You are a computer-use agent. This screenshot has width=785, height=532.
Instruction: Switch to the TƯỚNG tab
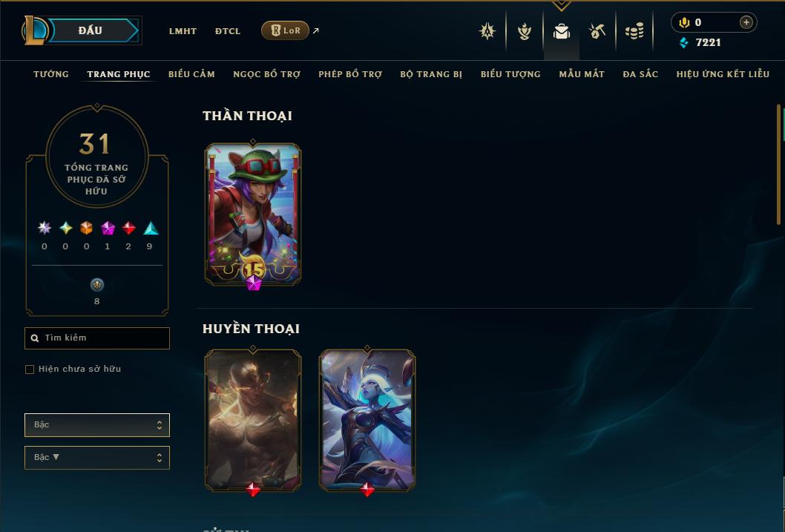coord(51,74)
